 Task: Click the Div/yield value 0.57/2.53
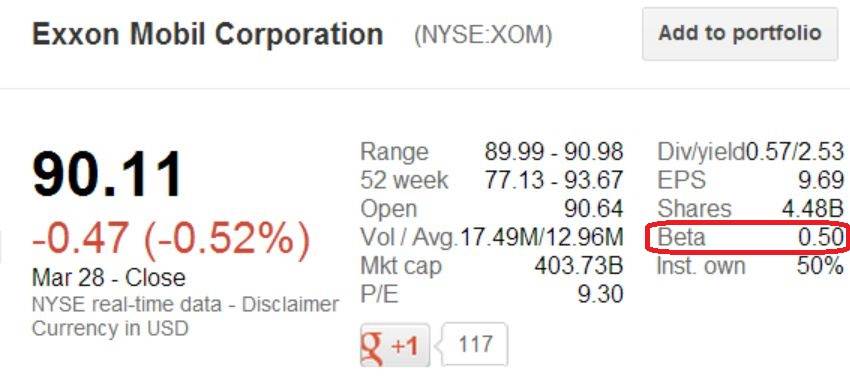click(x=795, y=152)
